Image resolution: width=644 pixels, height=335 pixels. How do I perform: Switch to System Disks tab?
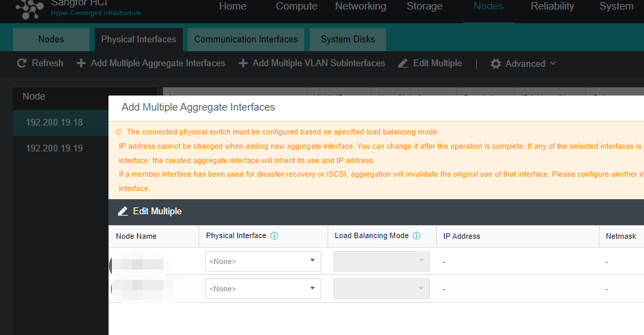point(347,40)
